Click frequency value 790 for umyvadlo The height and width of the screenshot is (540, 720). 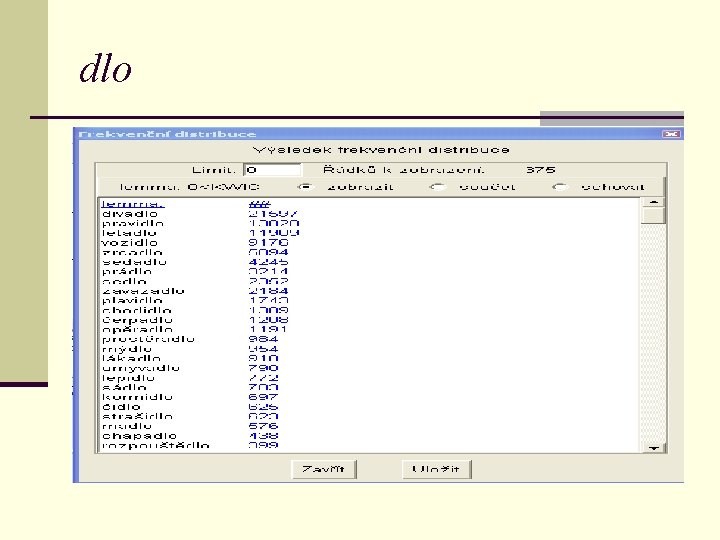click(x=264, y=368)
